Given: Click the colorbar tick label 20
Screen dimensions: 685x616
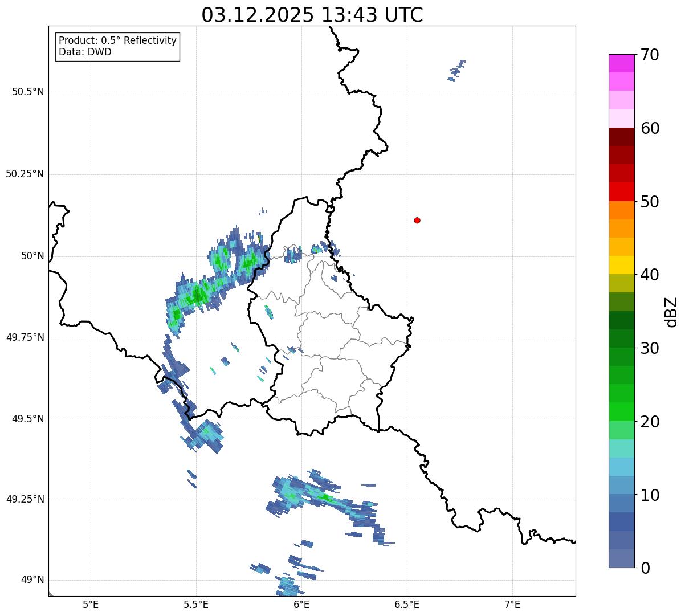Looking at the screenshot, I should pyautogui.click(x=650, y=422).
